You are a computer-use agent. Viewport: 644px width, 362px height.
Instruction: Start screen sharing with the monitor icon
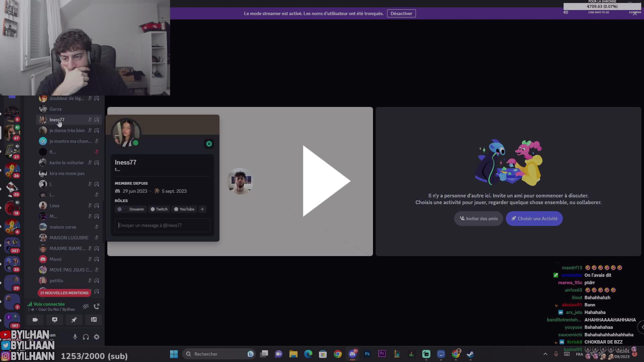tap(55, 320)
